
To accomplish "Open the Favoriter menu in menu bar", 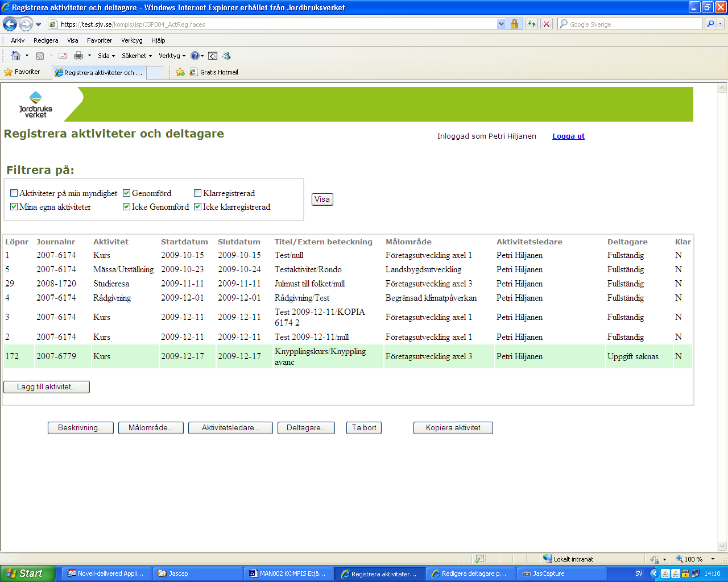I will click(x=100, y=40).
